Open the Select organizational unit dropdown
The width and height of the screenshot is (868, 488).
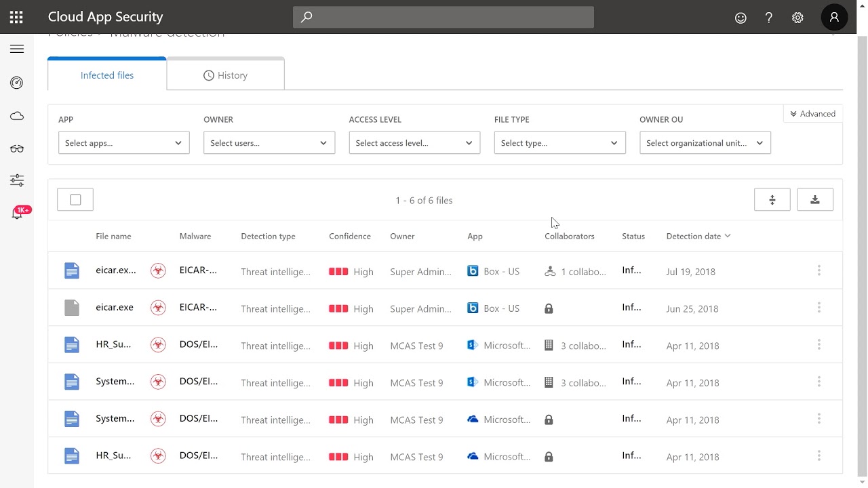click(x=705, y=143)
